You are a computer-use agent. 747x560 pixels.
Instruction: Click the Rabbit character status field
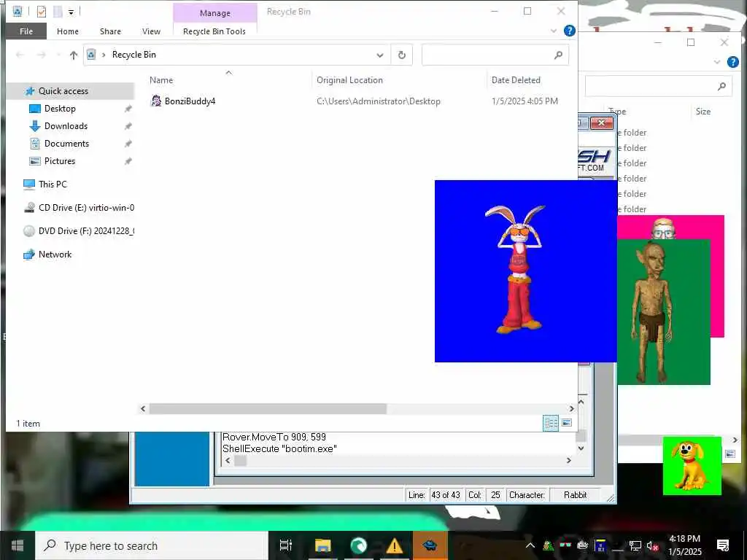point(575,495)
